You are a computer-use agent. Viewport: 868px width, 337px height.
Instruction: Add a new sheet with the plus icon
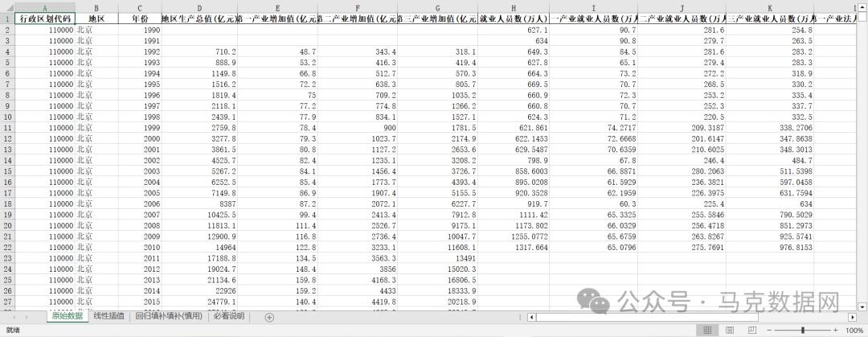(269, 317)
